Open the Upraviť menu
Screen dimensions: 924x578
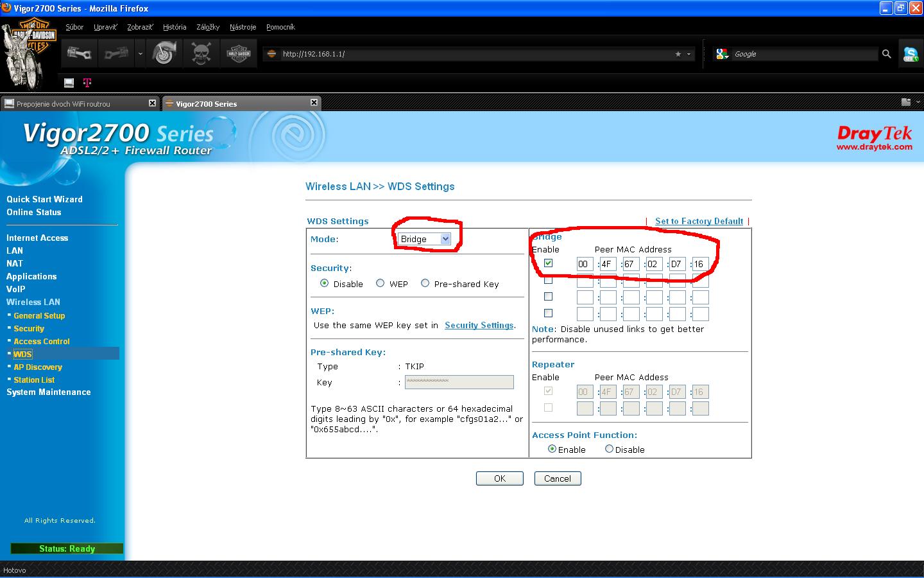[x=105, y=27]
